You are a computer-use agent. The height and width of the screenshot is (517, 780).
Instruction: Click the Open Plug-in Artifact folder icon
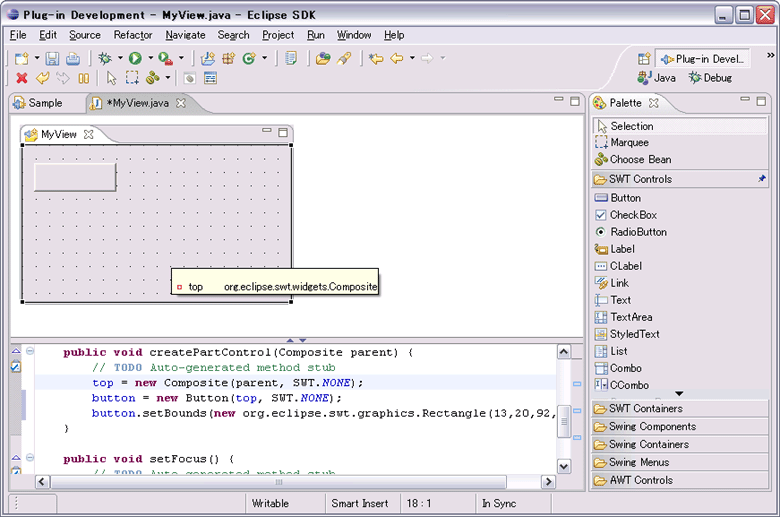(323, 58)
